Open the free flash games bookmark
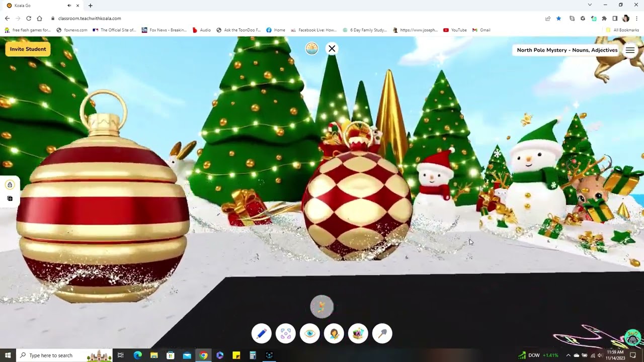This screenshot has height=362, width=644. (x=28, y=30)
